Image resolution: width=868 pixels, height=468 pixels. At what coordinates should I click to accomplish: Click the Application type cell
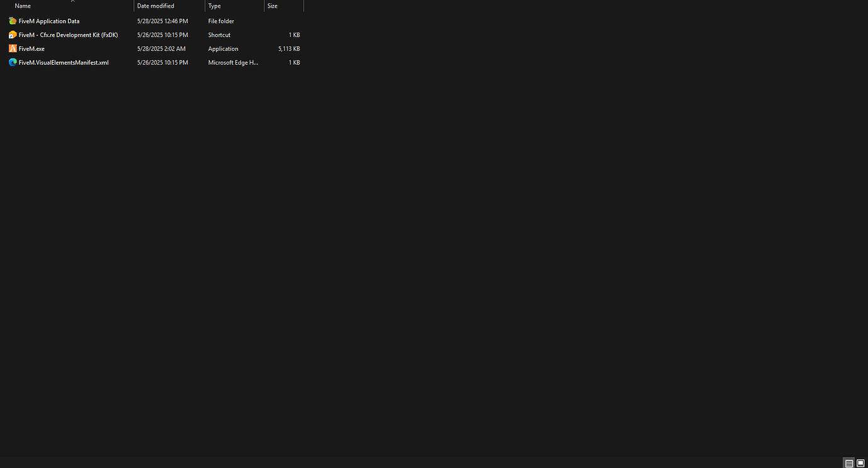click(x=223, y=49)
